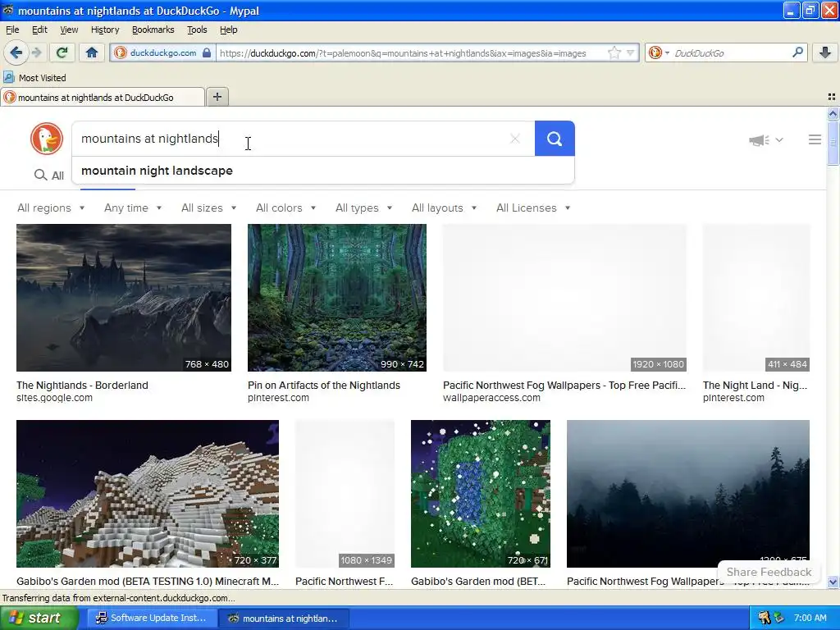Open the Artifacts of the Nightlands forest image
840x630 pixels.
[337, 298]
